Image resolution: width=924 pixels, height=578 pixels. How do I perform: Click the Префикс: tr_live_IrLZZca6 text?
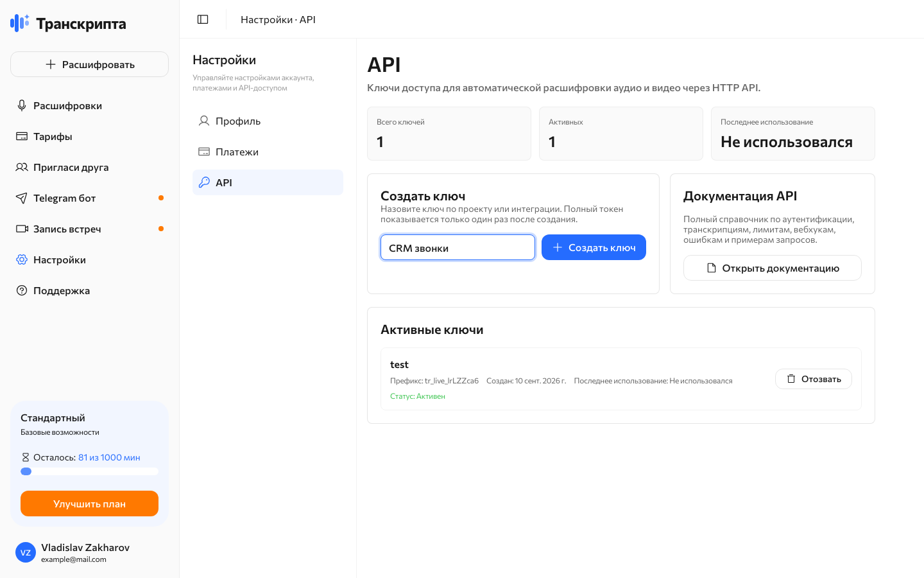(434, 381)
